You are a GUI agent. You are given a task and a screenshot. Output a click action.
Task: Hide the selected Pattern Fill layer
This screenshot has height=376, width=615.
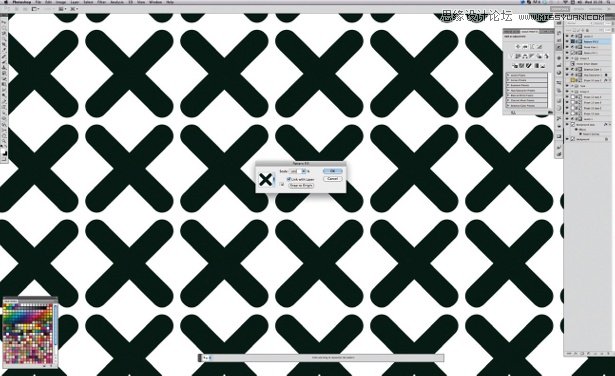[x=567, y=41]
